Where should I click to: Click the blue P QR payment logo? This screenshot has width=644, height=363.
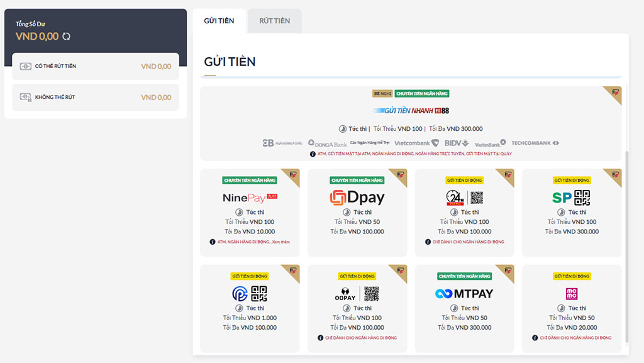click(250, 294)
